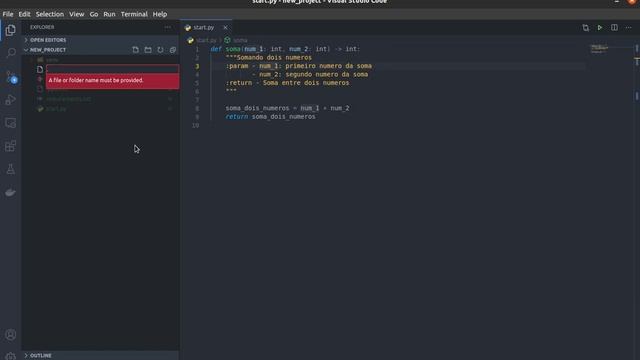Screen dimensions: 640x360
Task: Open the File menu
Action: point(8,14)
